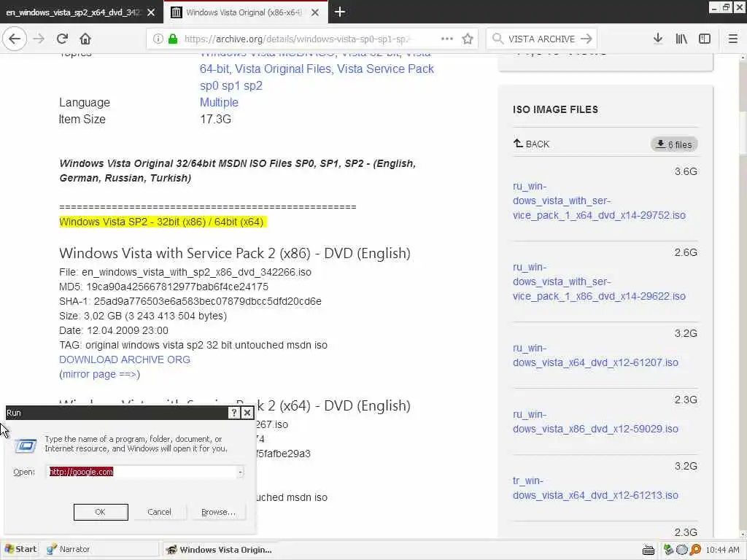Click the Date 12.04.2009 23:00 line
Viewport: 747px width, 560px height.
[113, 330]
